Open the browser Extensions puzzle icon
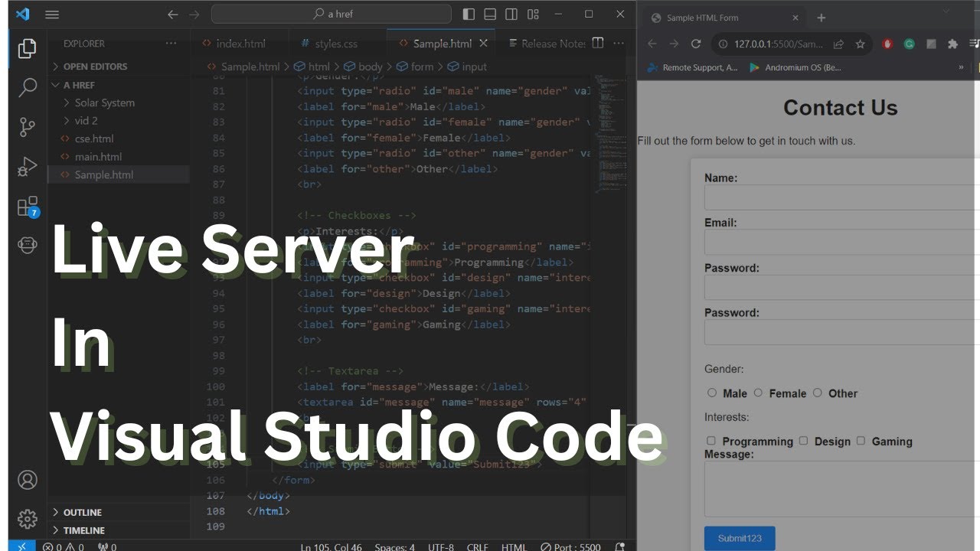The height and width of the screenshot is (551, 980). (952, 44)
